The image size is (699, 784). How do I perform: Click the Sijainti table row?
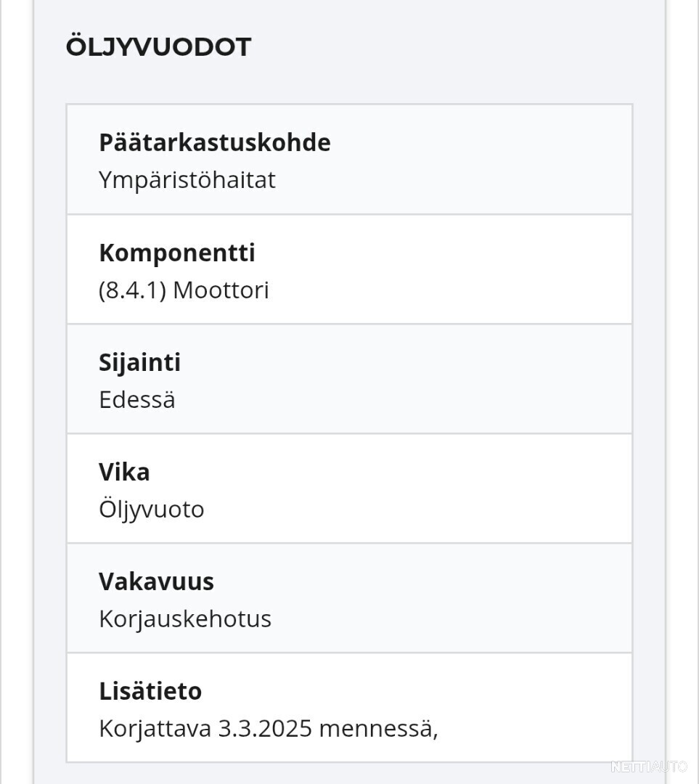point(350,379)
